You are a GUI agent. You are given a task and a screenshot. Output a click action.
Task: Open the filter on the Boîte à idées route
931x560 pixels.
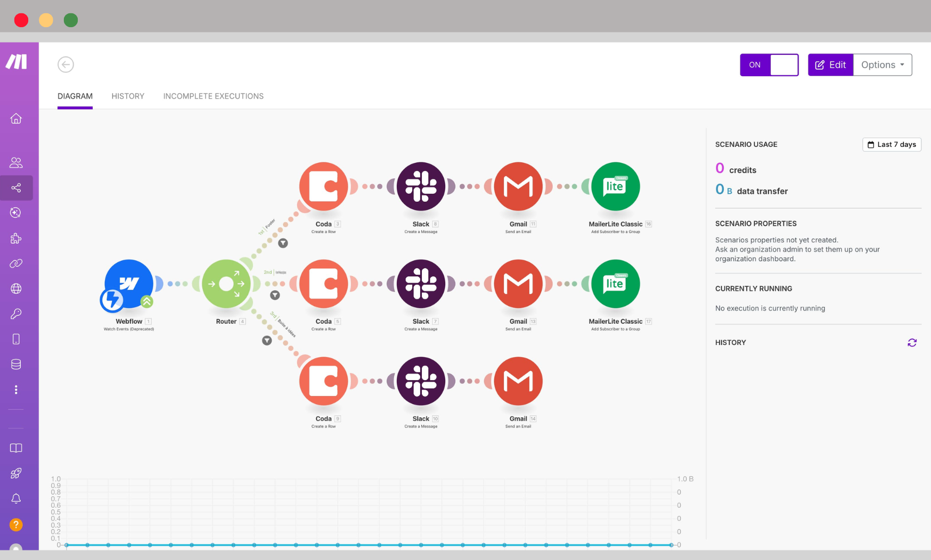[x=266, y=340]
